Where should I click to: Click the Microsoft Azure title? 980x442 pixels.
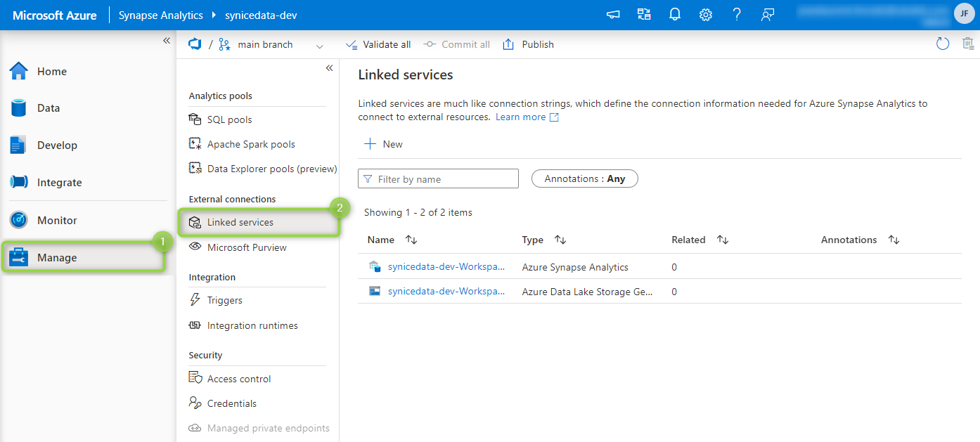tap(55, 15)
